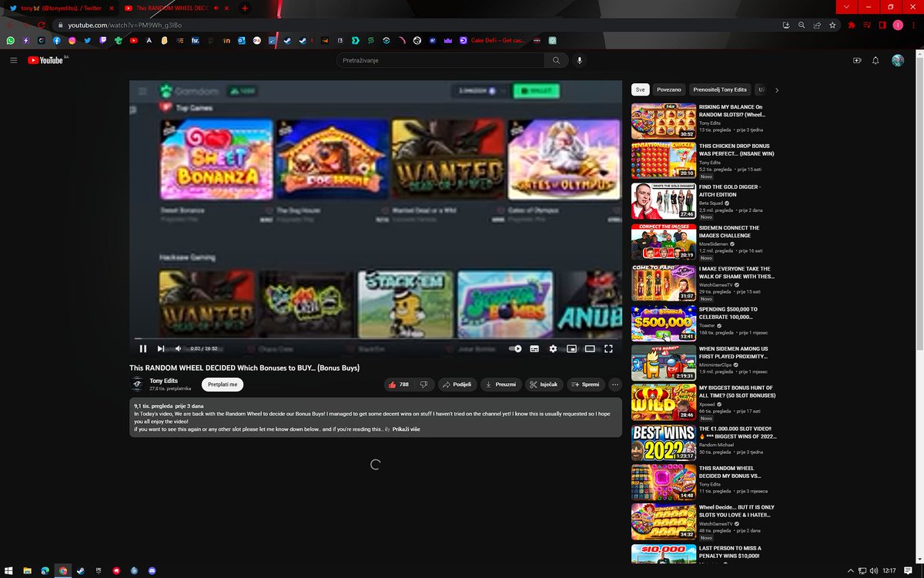Open media control playlist icon

tap(867, 25)
